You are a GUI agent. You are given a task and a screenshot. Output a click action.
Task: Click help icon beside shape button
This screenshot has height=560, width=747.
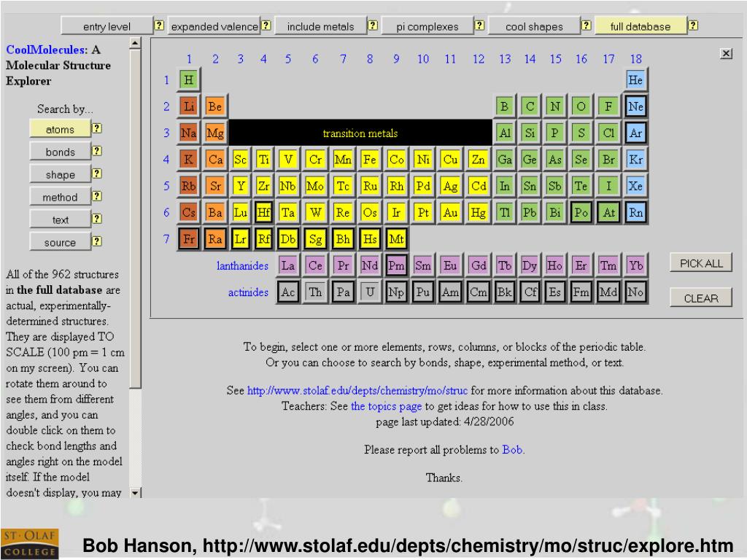(x=97, y=174)
